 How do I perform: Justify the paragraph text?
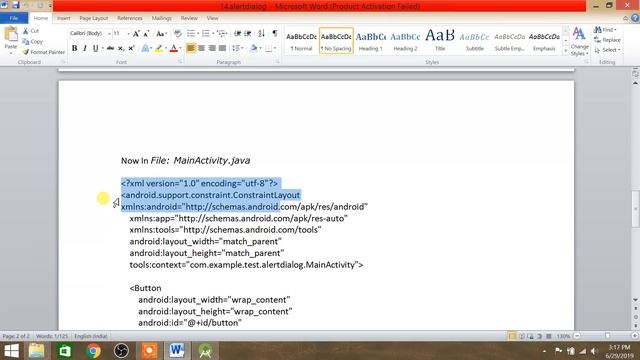pyautogui.click(x=222, y=48)
